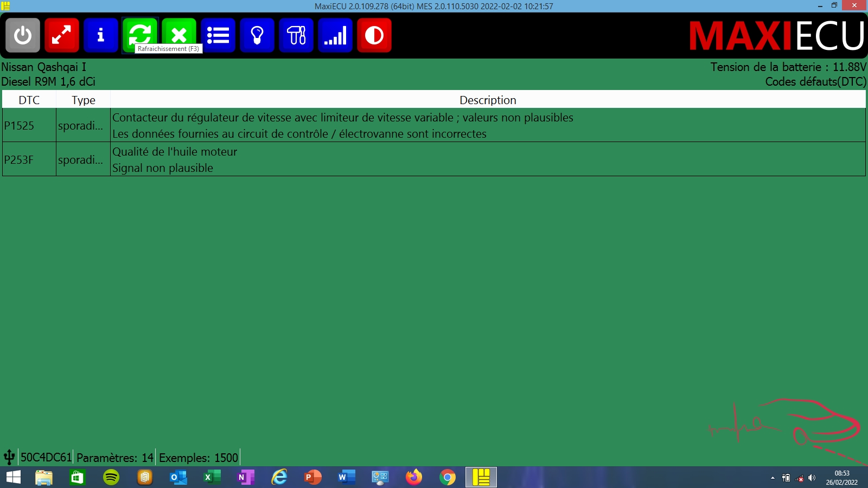868x488 pixels.
Task: Click the type cell of P253F row
Action: point(83,159)
